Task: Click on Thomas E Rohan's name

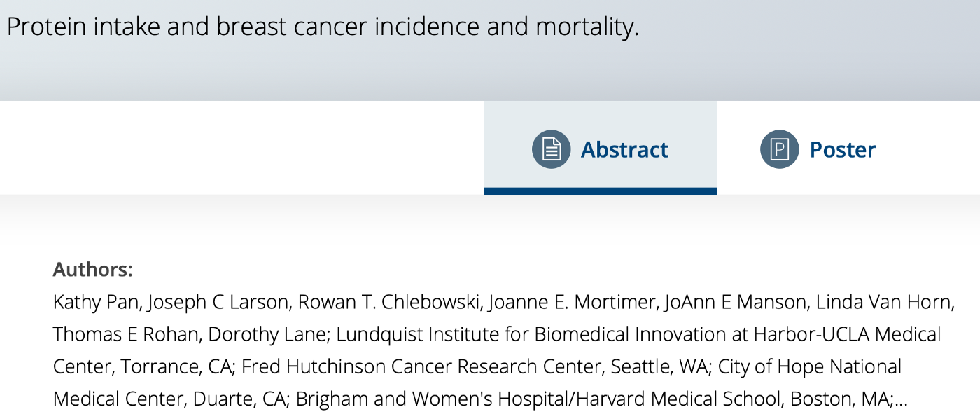Action: point(125,334)
